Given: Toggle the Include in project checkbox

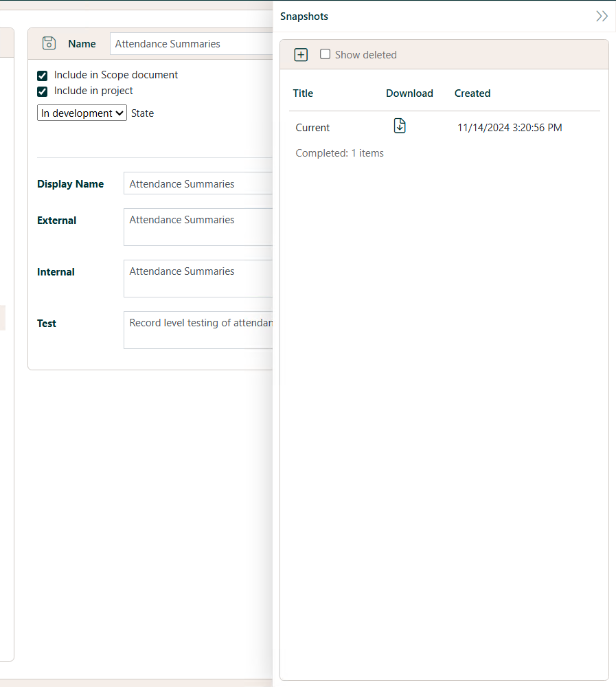Looking at the screenshot, I should tap(43, 91).
